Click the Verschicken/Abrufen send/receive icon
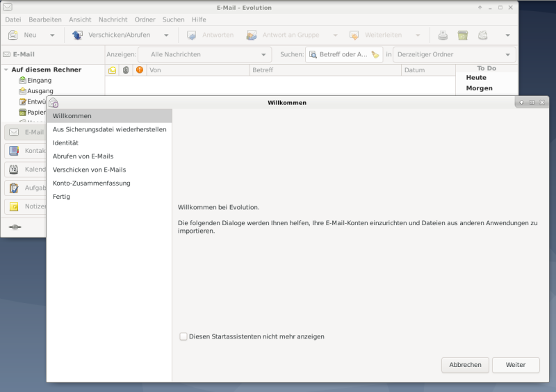Image resolution: width=556 pixels, height=392 pixels. [x=77, y=35]
